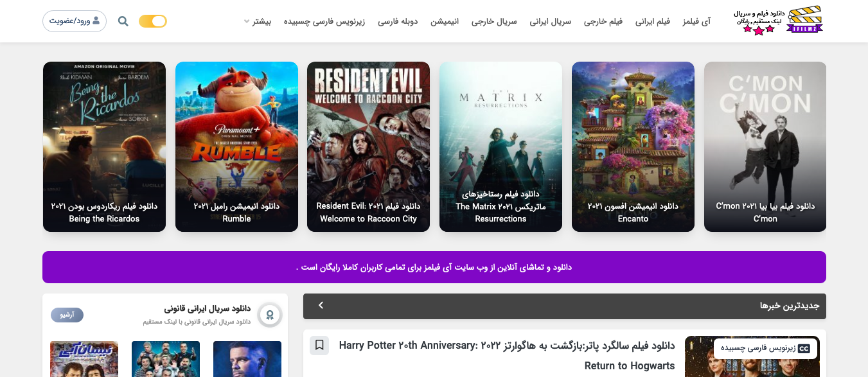Click the award badge icon beside Iranian series
Image resolution: width=868 pixels, height=377 pixels.
point(270,315)
